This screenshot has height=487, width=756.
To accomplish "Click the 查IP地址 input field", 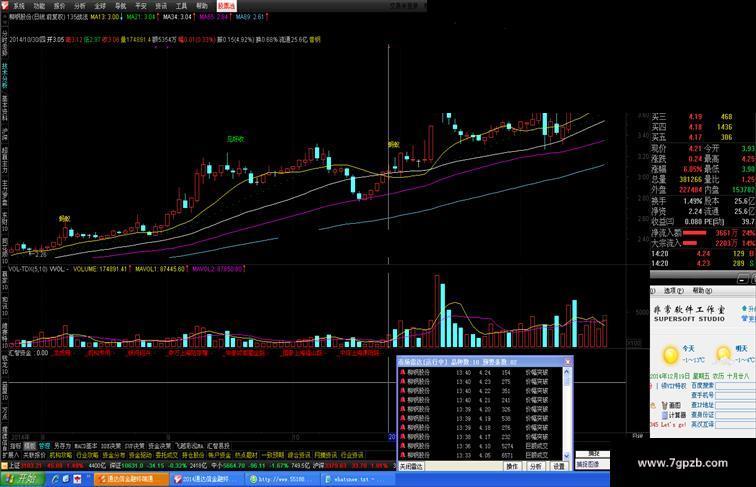I will coord(736,405).
